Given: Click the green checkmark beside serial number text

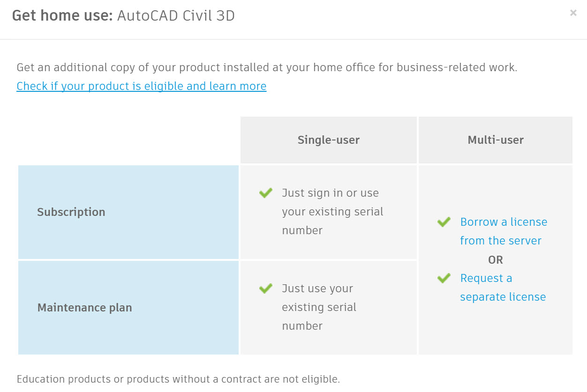Looking at the screenshot, I should point(265,193).
